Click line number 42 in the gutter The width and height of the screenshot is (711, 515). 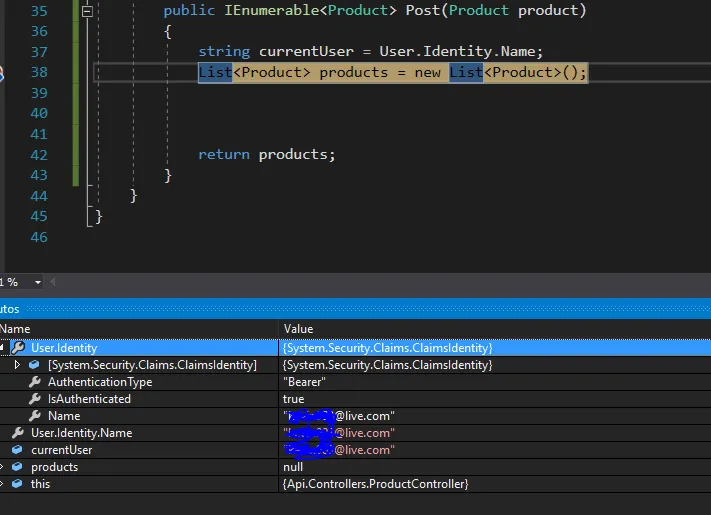point(39,155)
